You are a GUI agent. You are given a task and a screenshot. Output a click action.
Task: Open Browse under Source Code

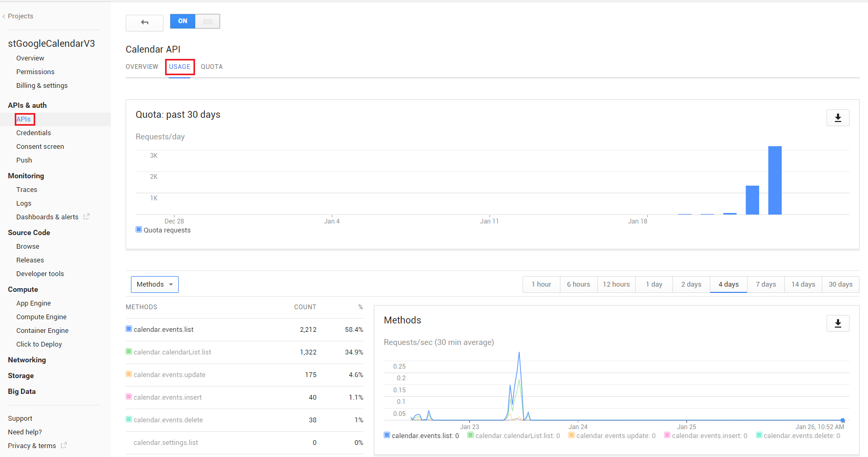(x=28, y=247)
